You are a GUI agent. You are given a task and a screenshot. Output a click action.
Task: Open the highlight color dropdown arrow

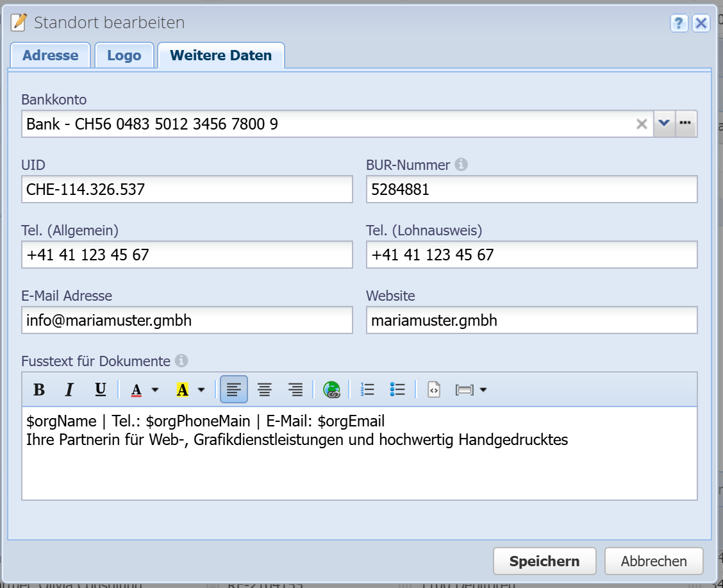(201, 389)
